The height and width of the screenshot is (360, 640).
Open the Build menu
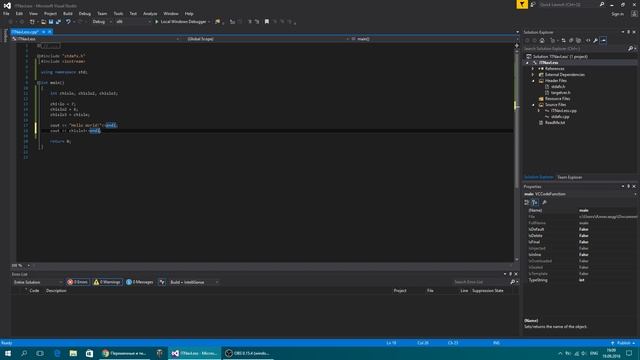(68, 13)
